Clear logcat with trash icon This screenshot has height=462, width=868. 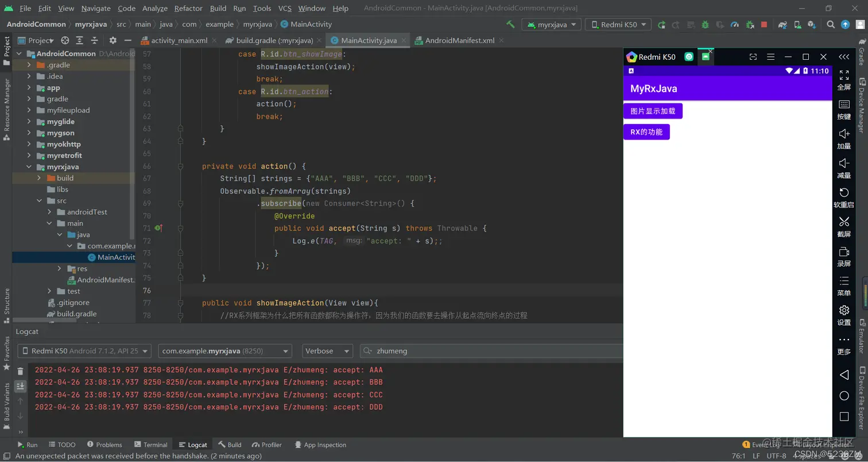click(21, 371)
